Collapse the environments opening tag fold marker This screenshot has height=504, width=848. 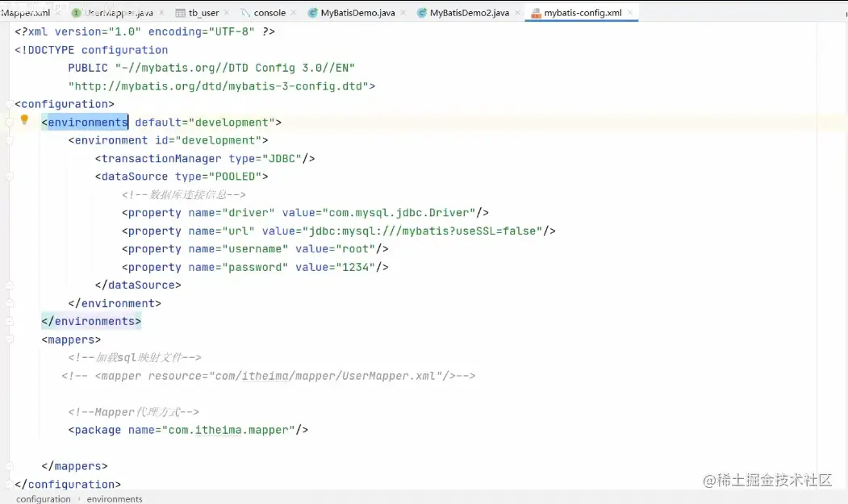pos(9,123)
